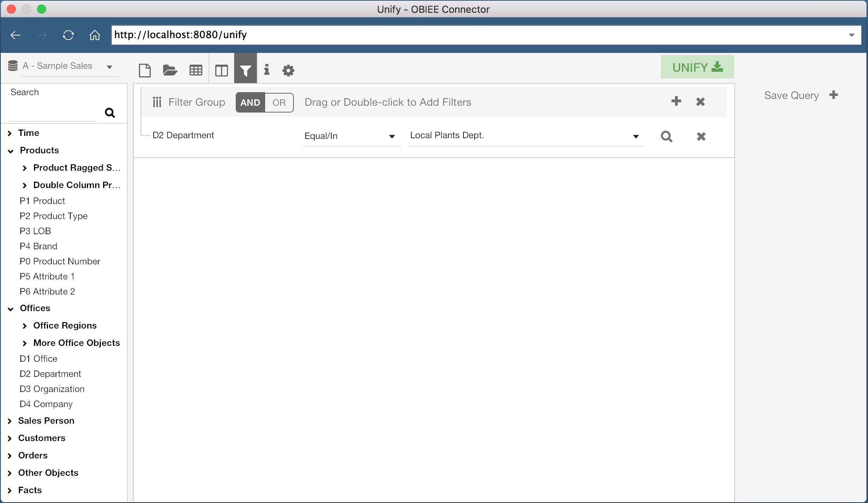This screenshot has height=503, width=868.
Task: Open saved query folder icon
Action: click(170, 70)
